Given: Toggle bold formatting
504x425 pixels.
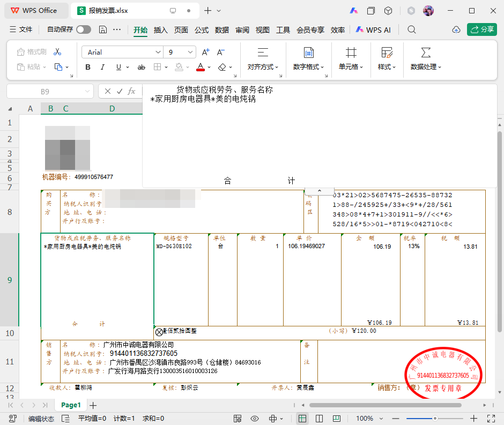Looking at the screenshot, I should point(88,67).
